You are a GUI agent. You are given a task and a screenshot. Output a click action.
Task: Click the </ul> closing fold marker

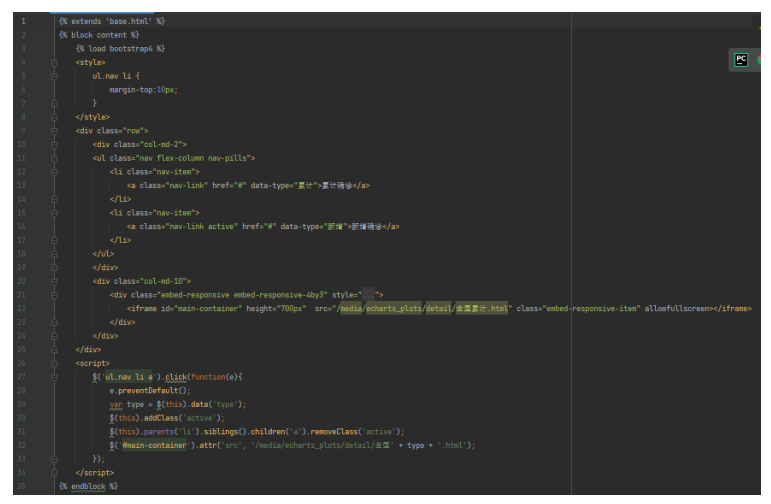[55, 254]
